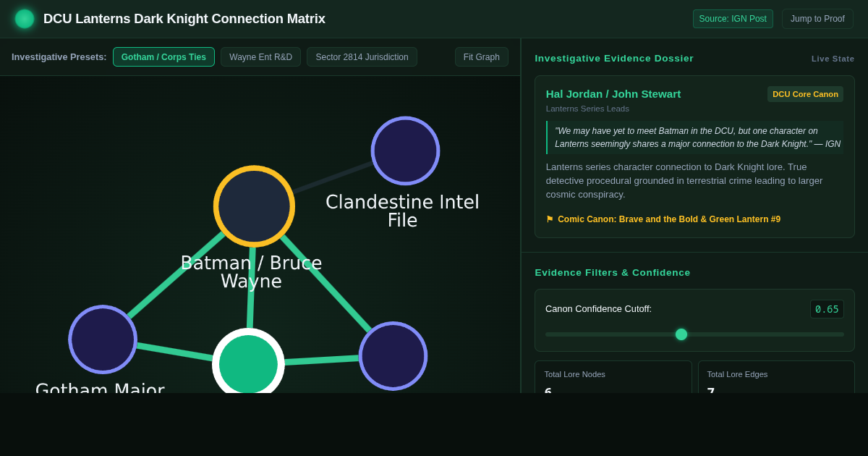Viewport: 868px width, 456px height.
Task: Select the Gotham / Corps Ties preset
Action: 163,57
